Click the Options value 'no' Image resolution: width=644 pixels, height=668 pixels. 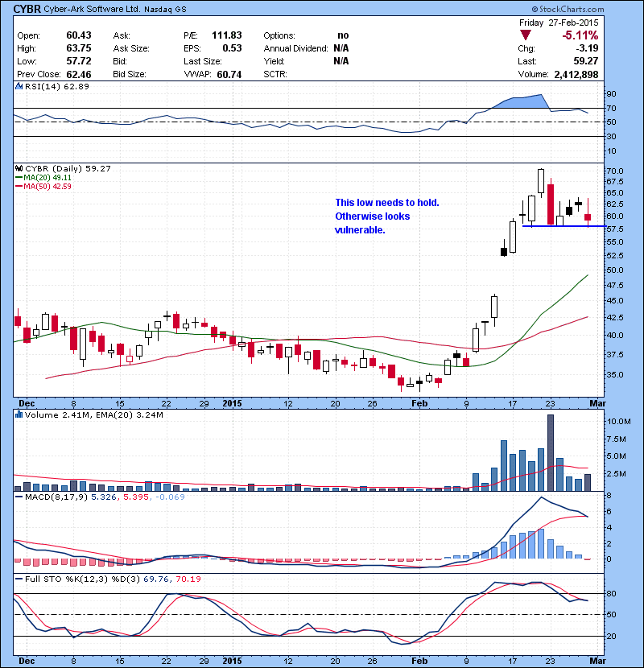pos(343,35)
